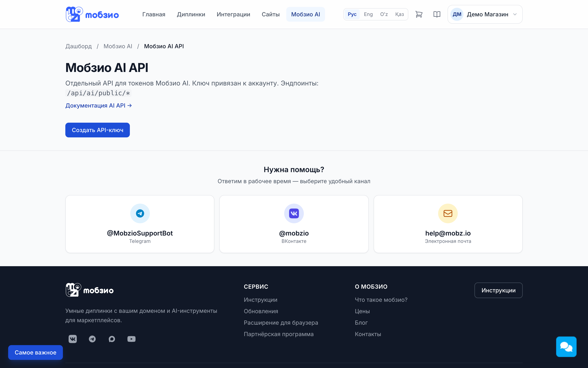Open the shopping cart icon
Image resolution: width=588 pixels, height=368 pixels.
[419, 14]
